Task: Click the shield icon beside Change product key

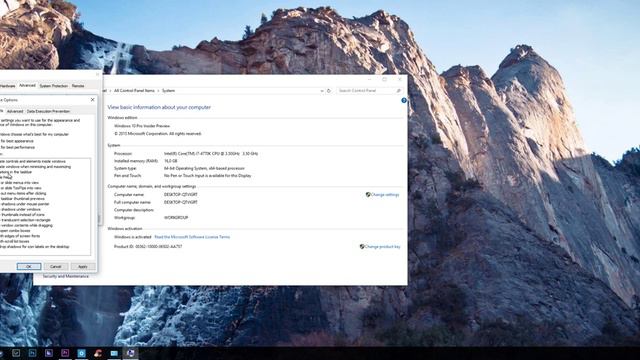Action: click(362, 247)
